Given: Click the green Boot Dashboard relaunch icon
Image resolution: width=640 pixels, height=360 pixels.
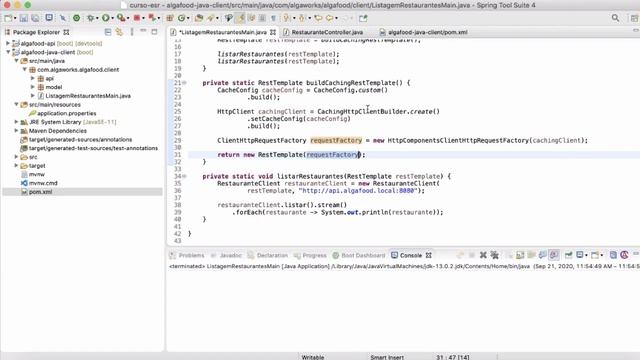Looking at the screenshot, I should click(x=76, y=18).
